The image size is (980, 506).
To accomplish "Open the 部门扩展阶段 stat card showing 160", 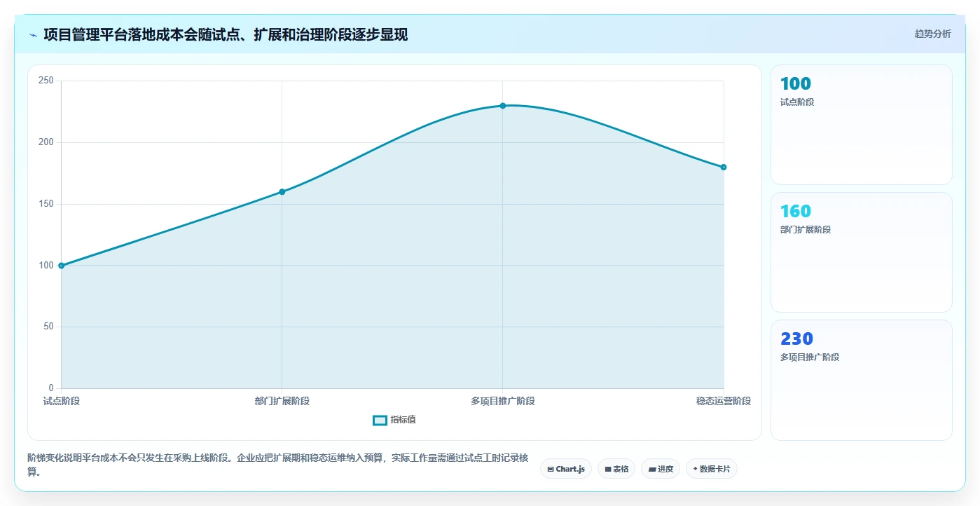I will pos(862,252).
